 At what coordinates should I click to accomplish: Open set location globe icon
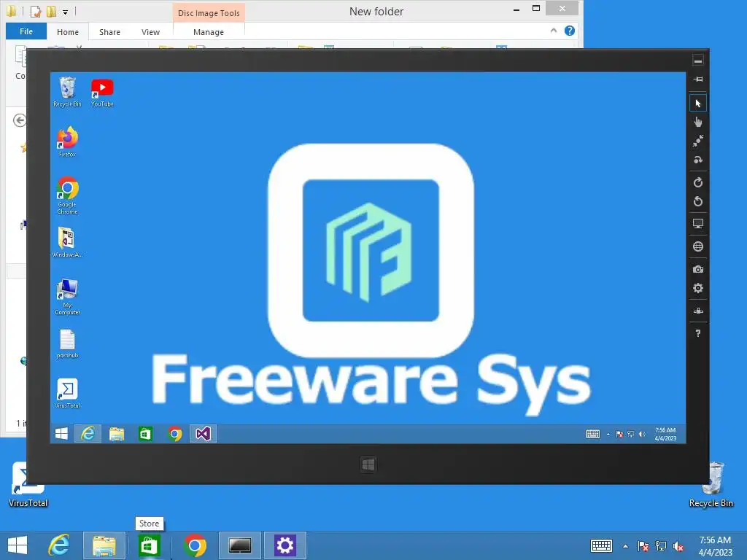click(x=698, y=246)
